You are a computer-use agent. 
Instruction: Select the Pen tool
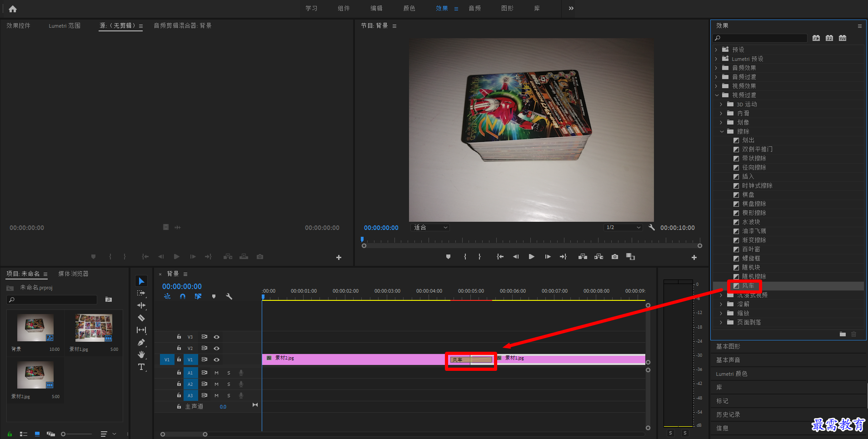(141, 342)
